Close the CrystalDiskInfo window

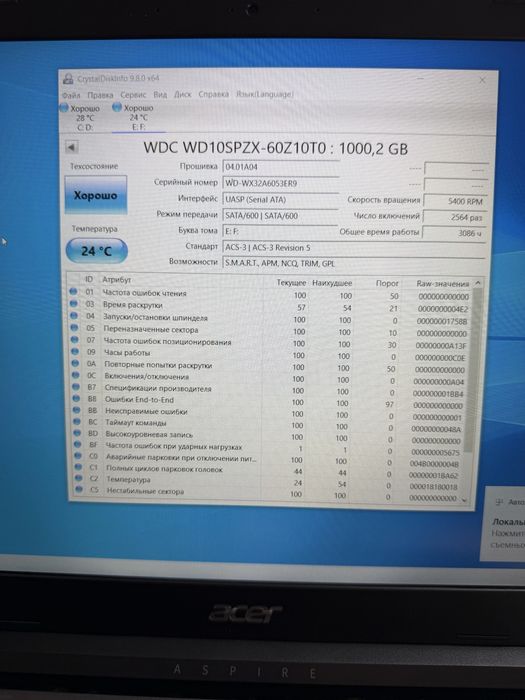[x=482, y=80]
